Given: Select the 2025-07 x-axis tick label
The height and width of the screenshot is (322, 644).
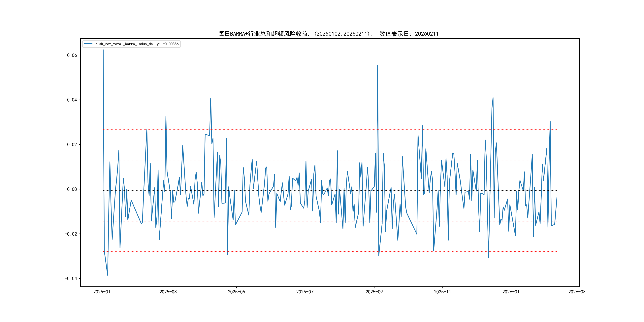Looking at the screenshot, I should click(305, 292).
